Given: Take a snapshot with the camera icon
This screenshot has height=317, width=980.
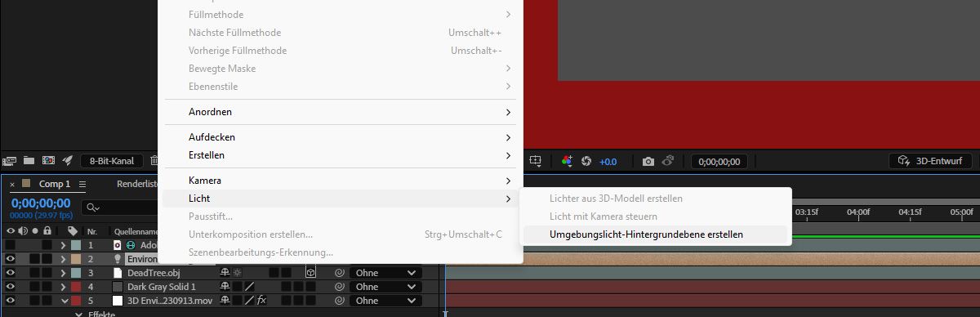Looking at the screenshot, I should [x=648, y=161].
